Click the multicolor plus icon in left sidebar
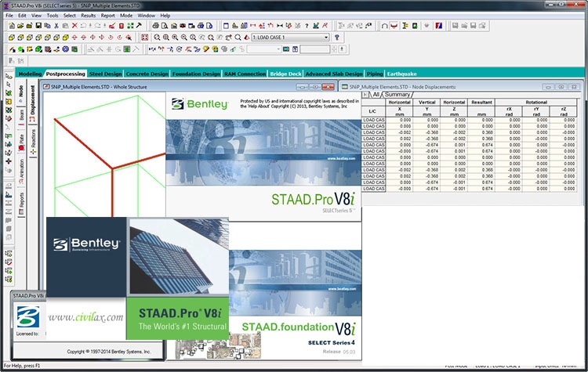 coord(9,161)
